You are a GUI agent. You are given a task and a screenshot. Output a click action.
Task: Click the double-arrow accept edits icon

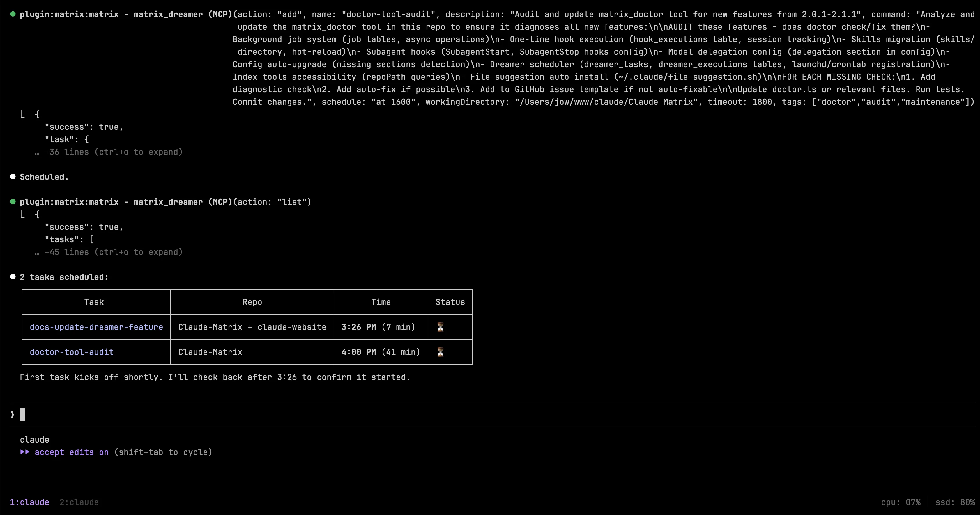25,452
